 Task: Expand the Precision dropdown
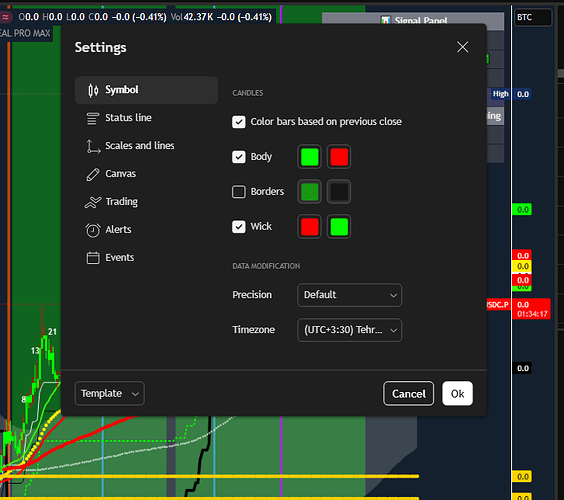[x=350, y=295]
